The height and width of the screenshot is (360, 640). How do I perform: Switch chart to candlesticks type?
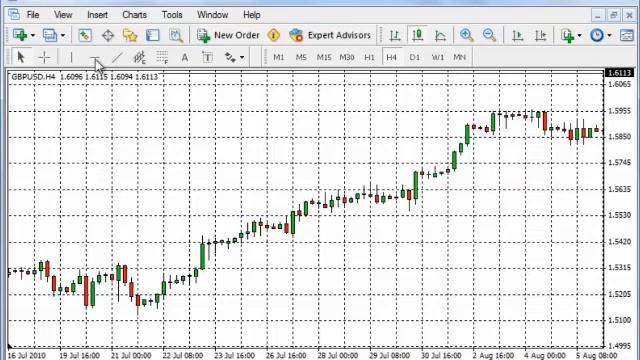[x=417, y=36]
